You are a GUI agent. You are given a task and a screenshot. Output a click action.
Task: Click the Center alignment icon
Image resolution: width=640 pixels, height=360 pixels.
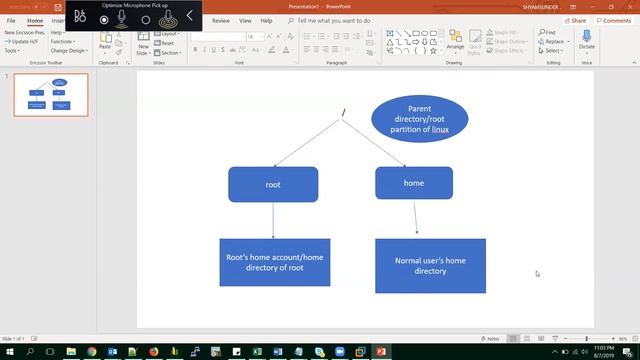click(x=316, y=49)
